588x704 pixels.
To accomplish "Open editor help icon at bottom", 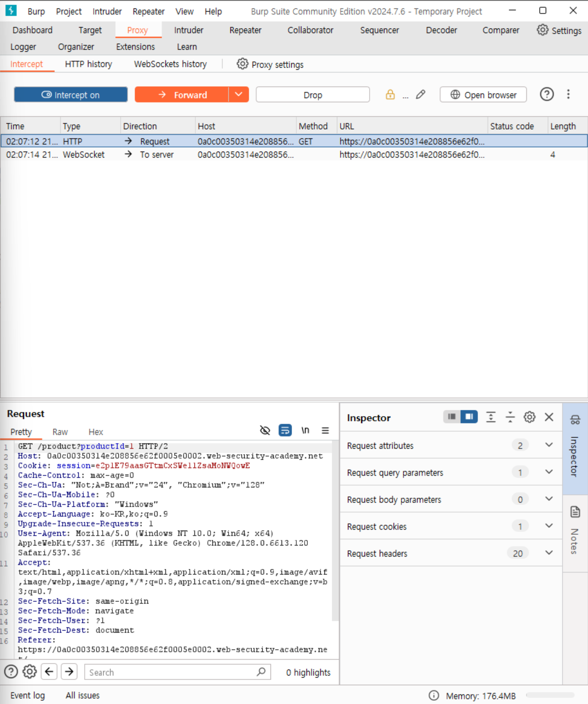I will point(11,672).
